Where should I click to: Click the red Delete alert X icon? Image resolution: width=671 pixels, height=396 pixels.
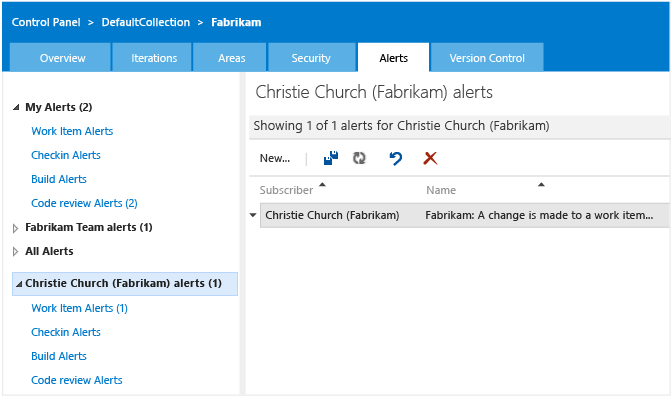click(x=430, y=158)
